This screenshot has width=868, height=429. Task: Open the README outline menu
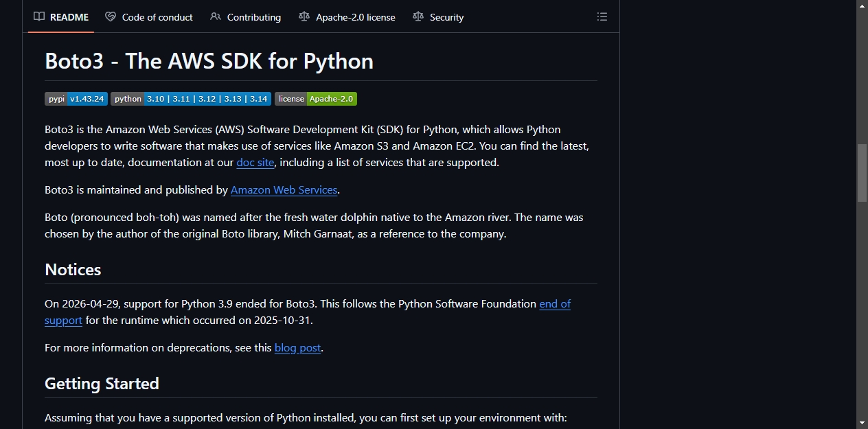pyautogui.click(x=602, y=16)
